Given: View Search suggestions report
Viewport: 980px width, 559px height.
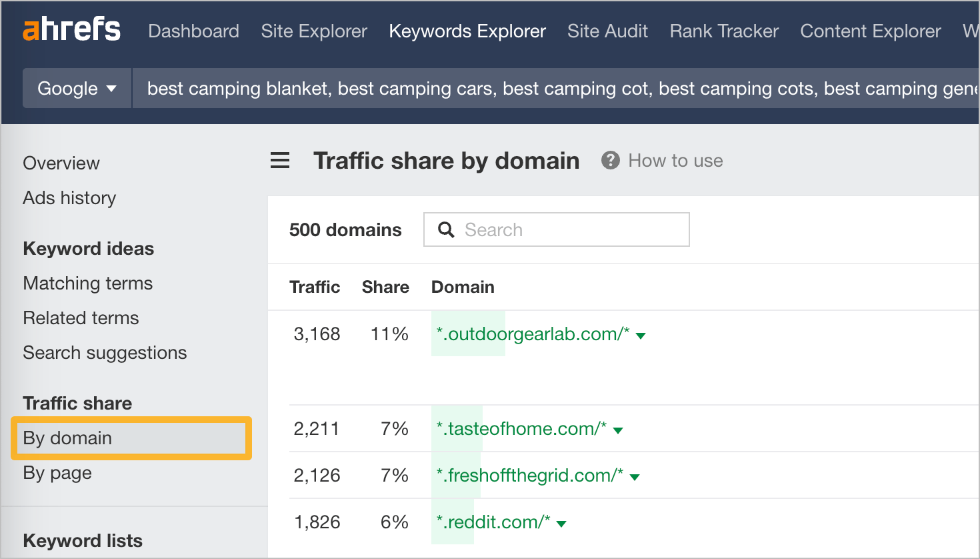Looking at the screenshot, I should (105, 353).
